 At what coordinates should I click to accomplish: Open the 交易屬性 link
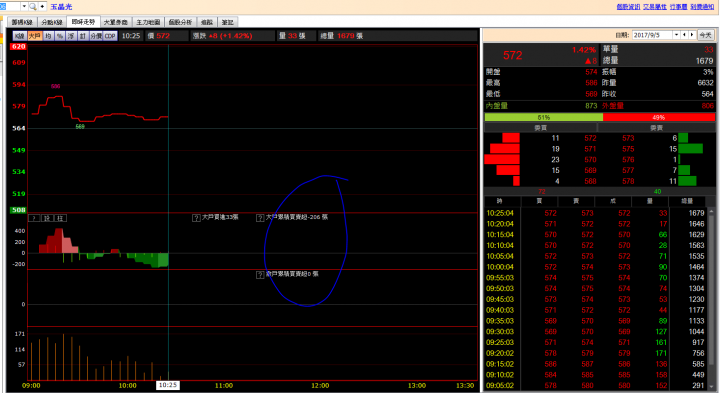click(654, 6)
